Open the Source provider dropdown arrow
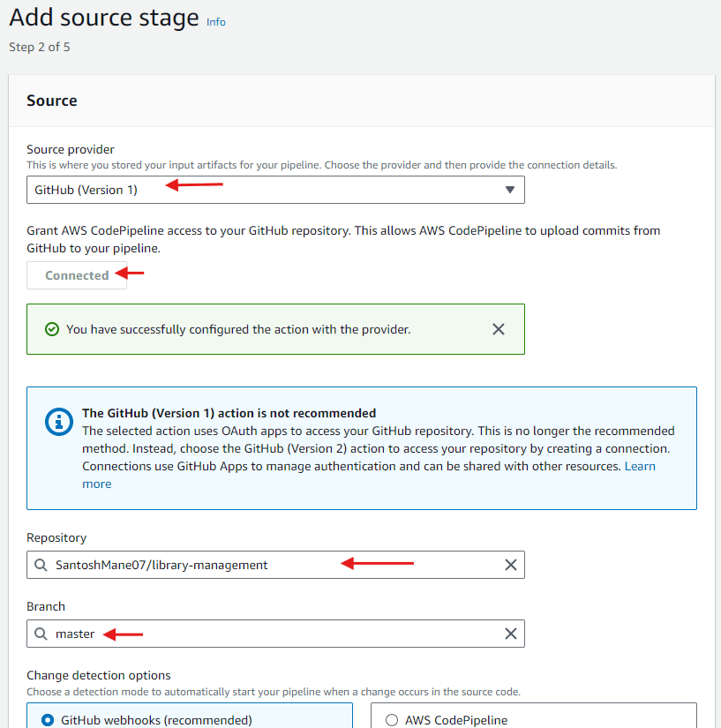721x728 pixels. point(510,190)
